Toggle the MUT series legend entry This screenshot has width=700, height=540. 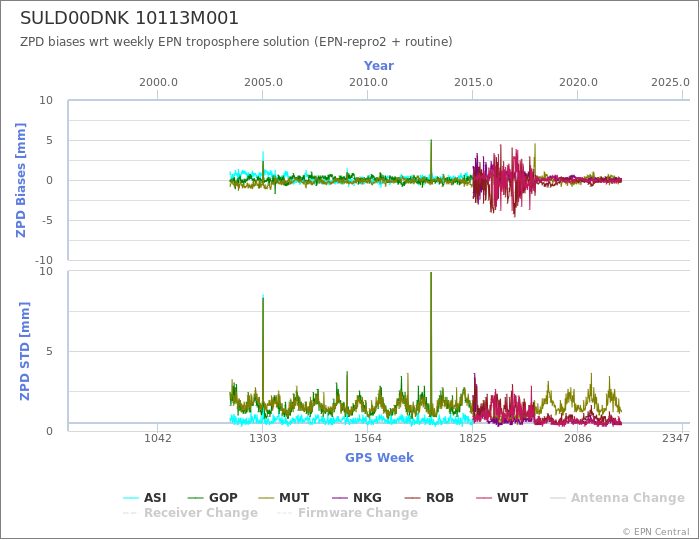pyautogui.click(x=284, y=498)
